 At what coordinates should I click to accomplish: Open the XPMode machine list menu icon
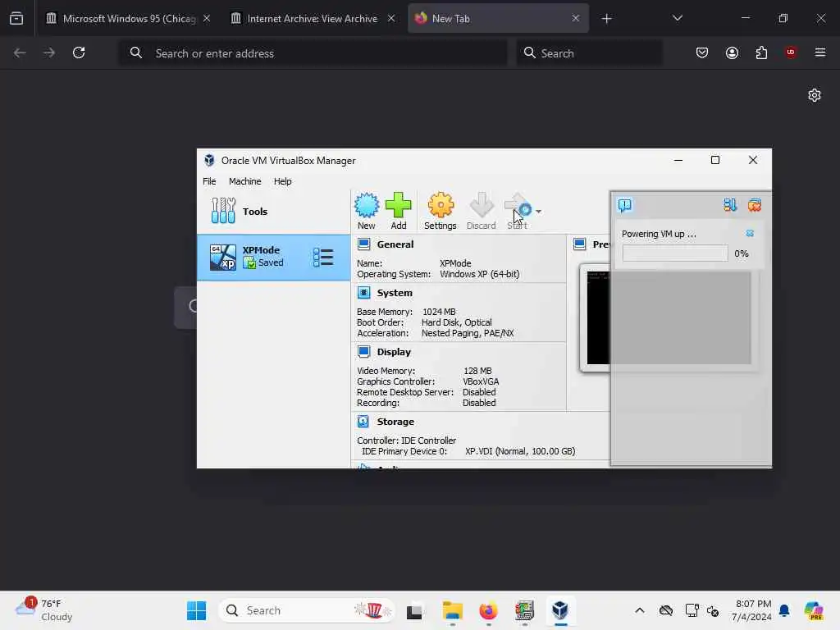coord(323,257)
